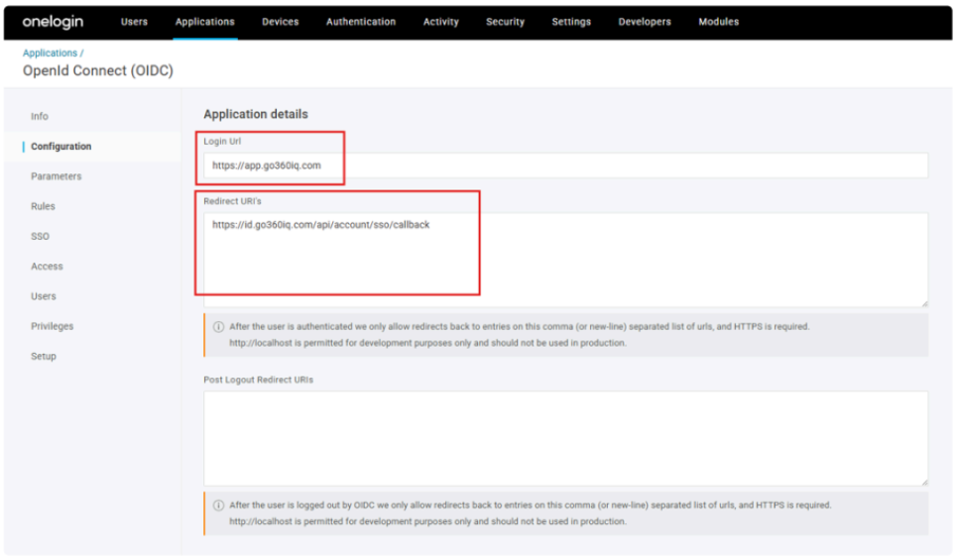Select the Info sidebar tab
Viewport: 958px width, 560px height.
40,116
